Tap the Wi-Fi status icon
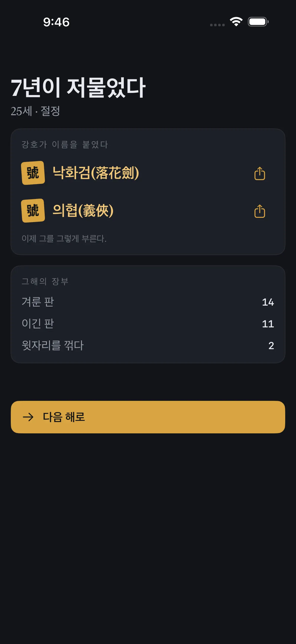The image size is (296, 644). pyautogui.click(x=236, y=21)
